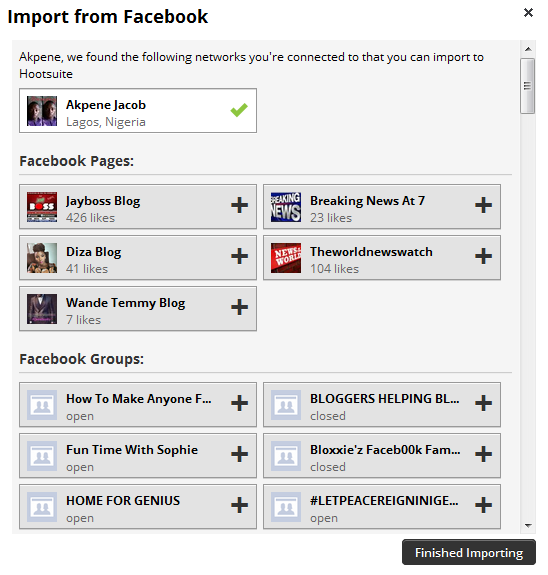
Task: Add HOME FOR GENIUS group plus
Action: [x=239, y=505]
